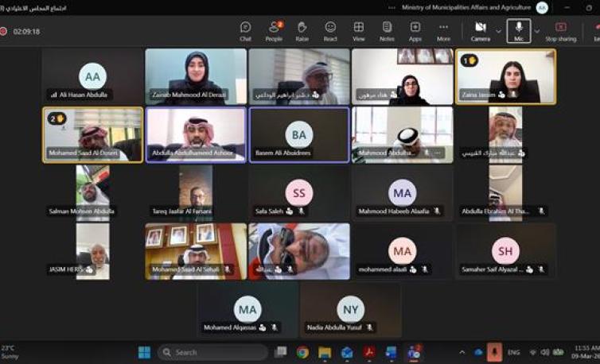Click the Windows taskbar Search box
The image size is (600, 364).
212,352
